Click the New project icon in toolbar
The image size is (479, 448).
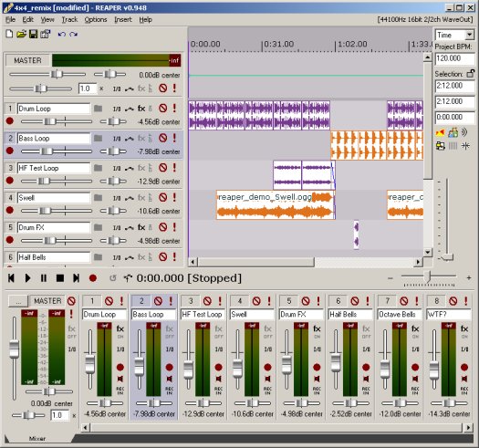(x=9, y=34)
